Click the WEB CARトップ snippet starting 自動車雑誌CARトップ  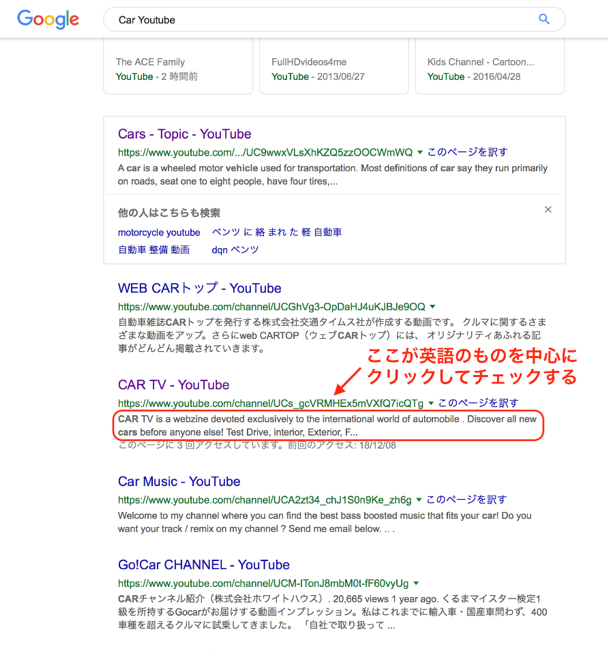[x=332, y=335]
